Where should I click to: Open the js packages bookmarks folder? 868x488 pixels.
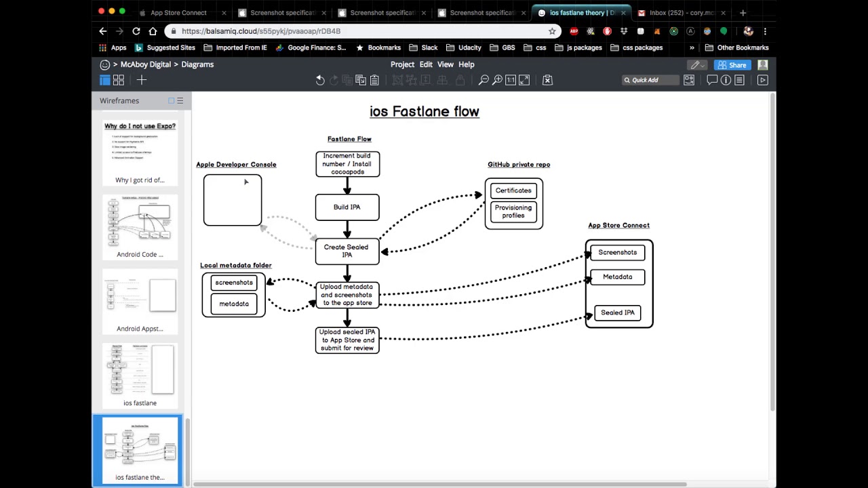click(578, 47)
